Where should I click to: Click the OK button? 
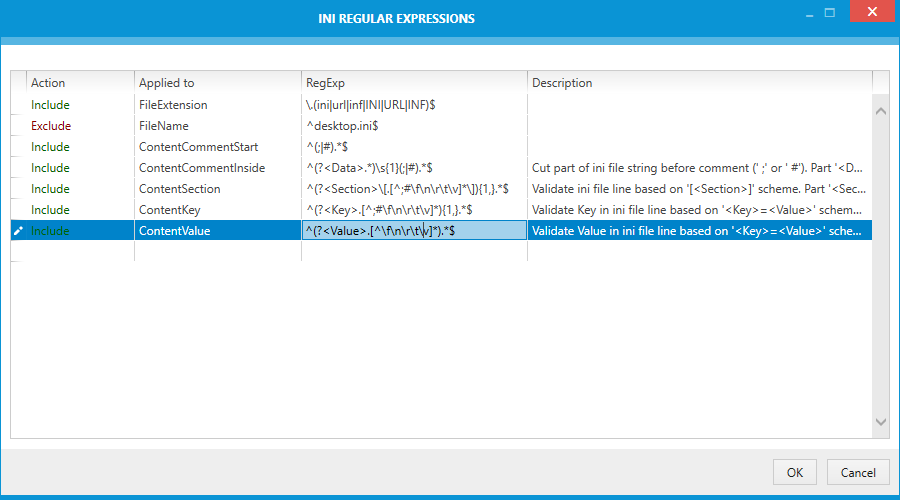coord(794,472)
